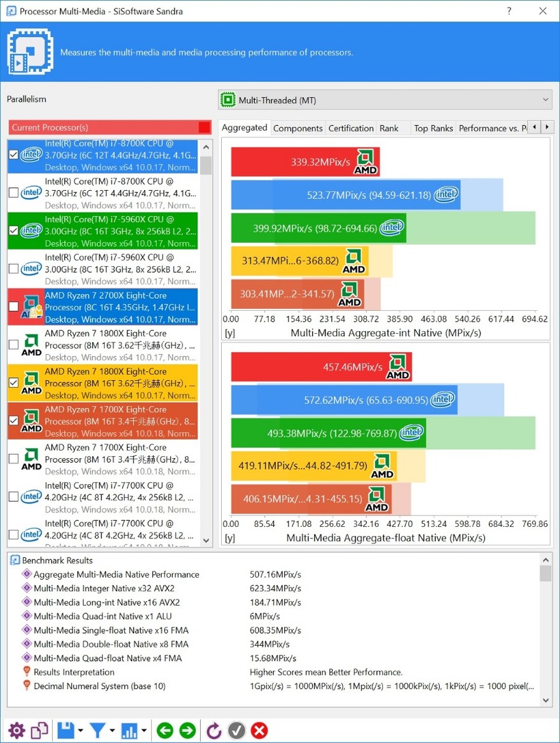The width and height of the screenshot is (560, 743).
Task: Click the diamond icon beside Multi-Media Long-int Native x16 AVX2
Action: point(27,603)
